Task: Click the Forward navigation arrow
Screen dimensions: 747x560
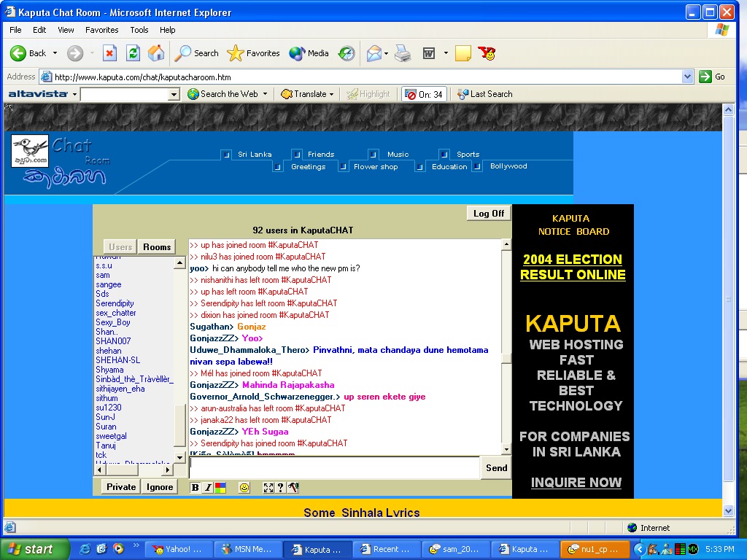Action: coord(75,53)
